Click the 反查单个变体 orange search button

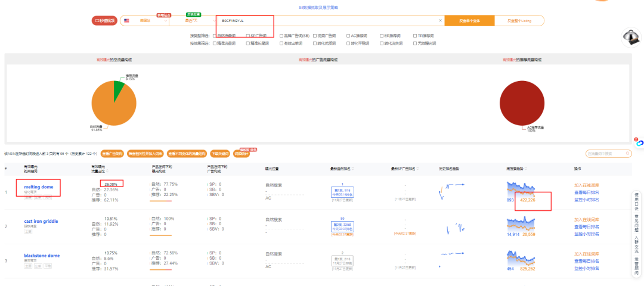click(x=470, y=20)
